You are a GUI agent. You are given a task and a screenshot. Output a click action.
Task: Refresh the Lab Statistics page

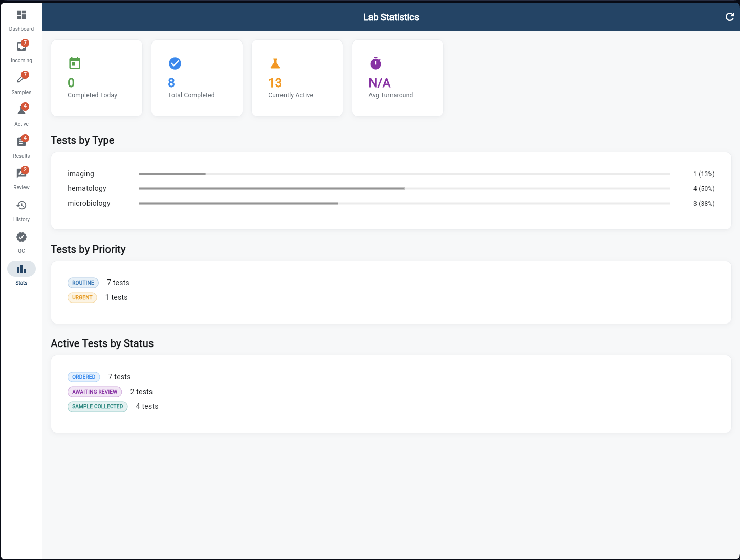tap(730, 17)
